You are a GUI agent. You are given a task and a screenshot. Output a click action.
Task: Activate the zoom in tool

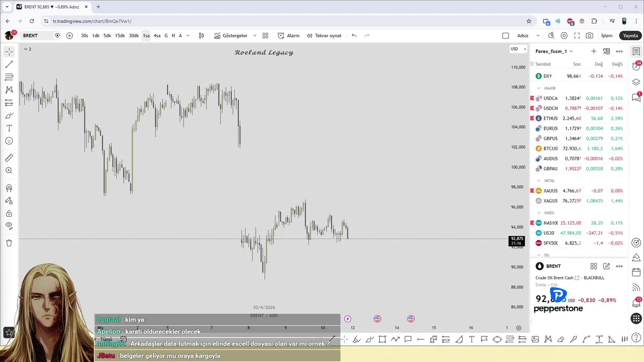point(9,170)
